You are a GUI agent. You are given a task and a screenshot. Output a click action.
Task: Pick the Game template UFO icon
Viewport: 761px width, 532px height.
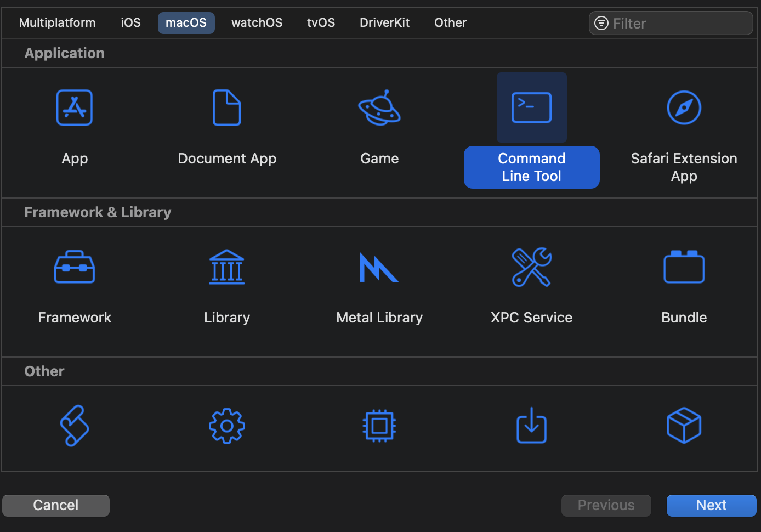(x=379, y=107)
